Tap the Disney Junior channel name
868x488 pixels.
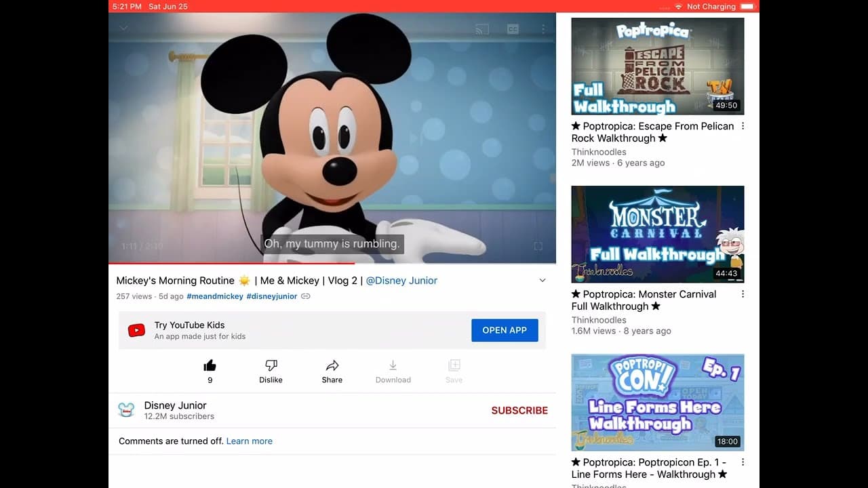pyautogui.click(x=175, y=405)
